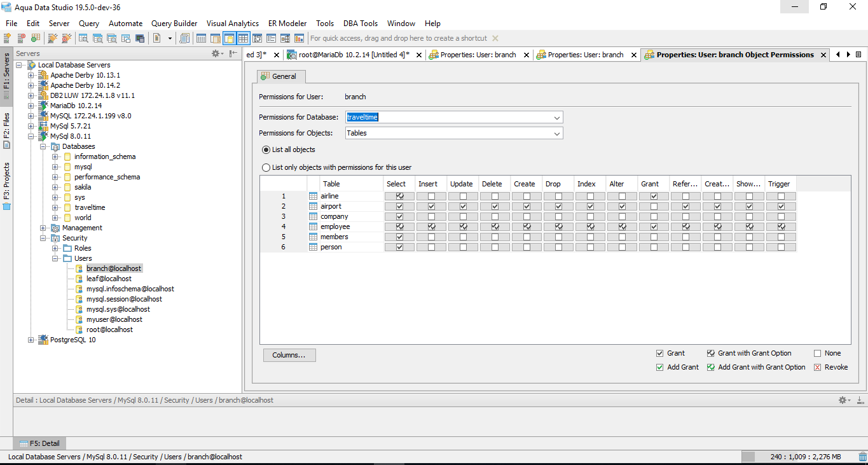Collapse the MySql 8.0.11 server node
This screenshot has width=868, height=465.
coord(31,136)
